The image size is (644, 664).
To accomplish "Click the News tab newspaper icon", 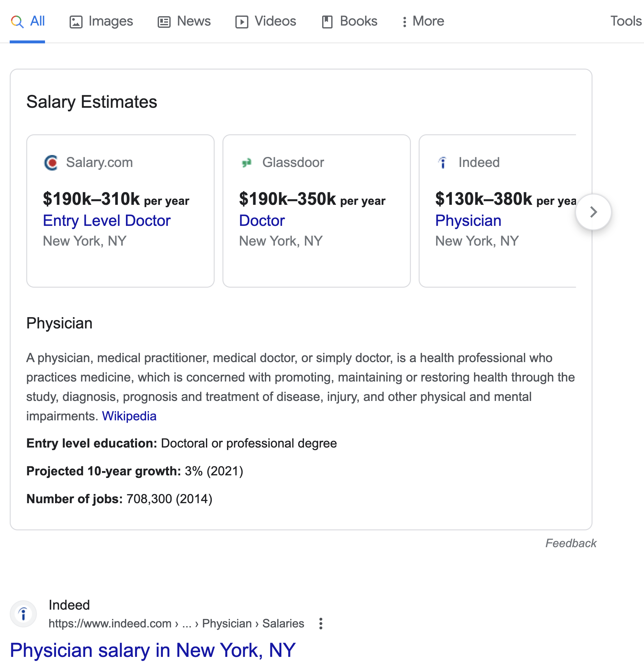I will click(x=164, y=22).
